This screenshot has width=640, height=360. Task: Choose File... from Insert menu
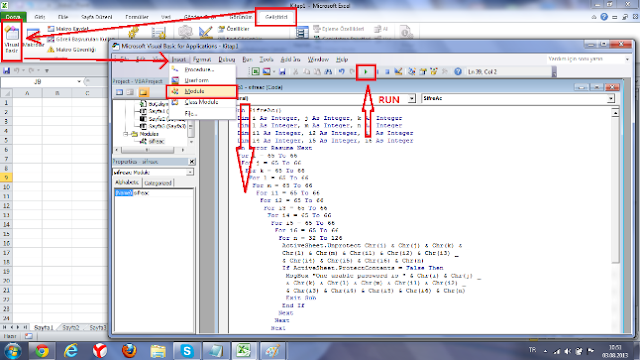point(202,113)
